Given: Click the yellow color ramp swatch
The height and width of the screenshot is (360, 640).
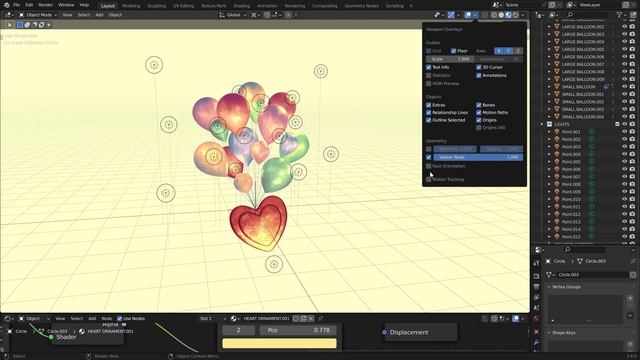Looking at the screenshot, I should [x=279, y=343].
